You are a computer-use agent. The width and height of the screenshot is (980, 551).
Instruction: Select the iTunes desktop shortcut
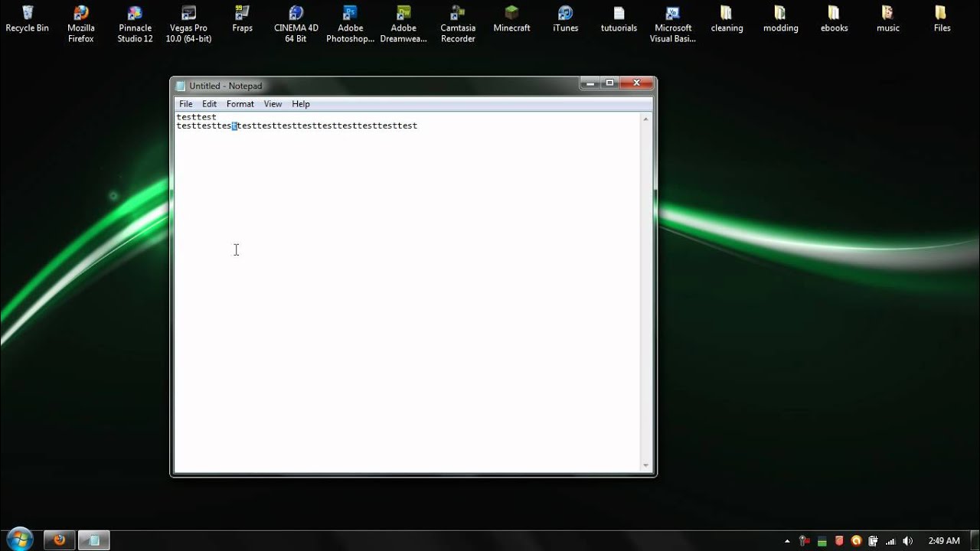coord(565,20)
